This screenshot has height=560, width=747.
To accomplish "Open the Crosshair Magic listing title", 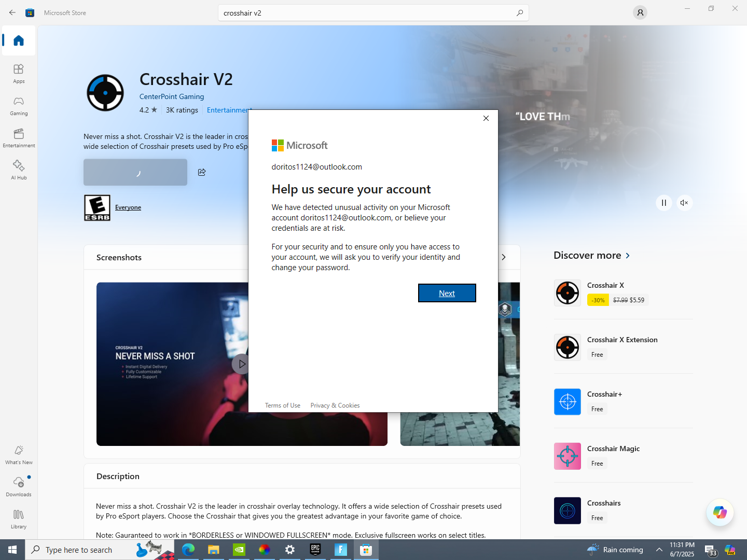I will [614, 449].
